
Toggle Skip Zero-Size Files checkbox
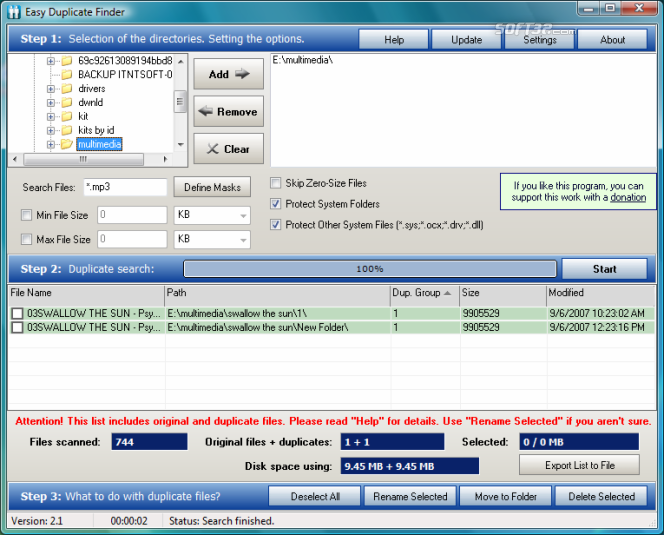tap(276, 183)
